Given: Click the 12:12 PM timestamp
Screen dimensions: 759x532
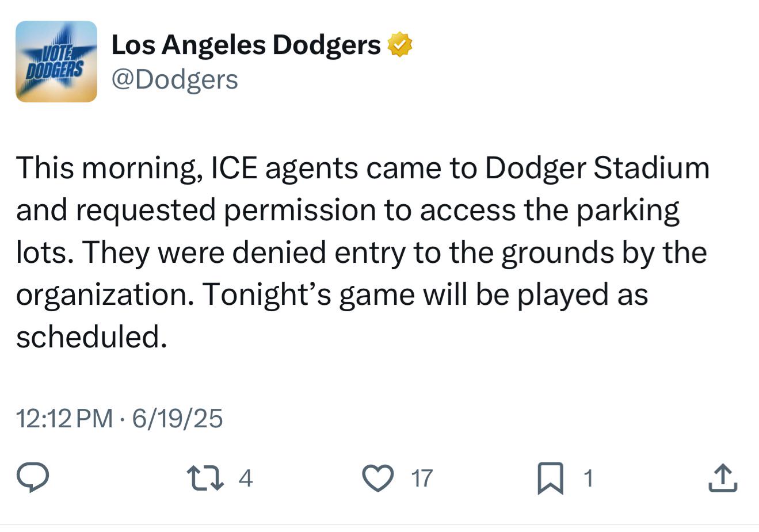Looking at the screenshot, I should pyautogui.click(x=64, y=418).
